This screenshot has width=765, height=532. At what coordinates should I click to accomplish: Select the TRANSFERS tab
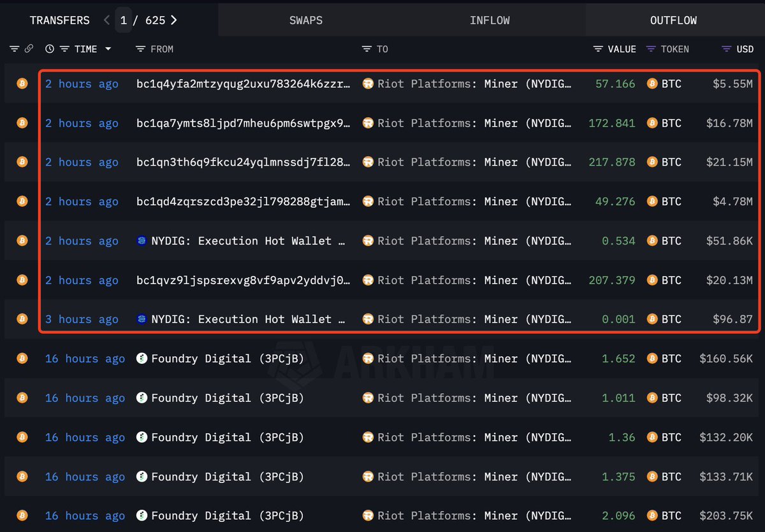59,20
